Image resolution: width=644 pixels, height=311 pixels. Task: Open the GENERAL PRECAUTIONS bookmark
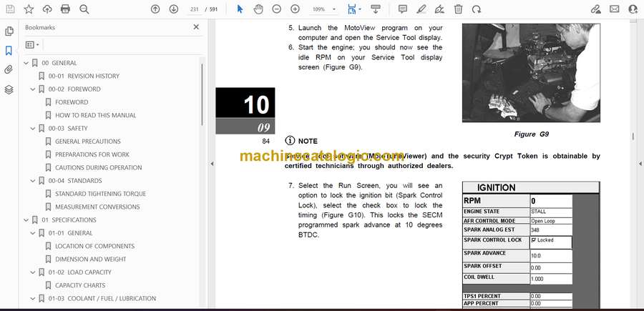[x=88, y=141]
